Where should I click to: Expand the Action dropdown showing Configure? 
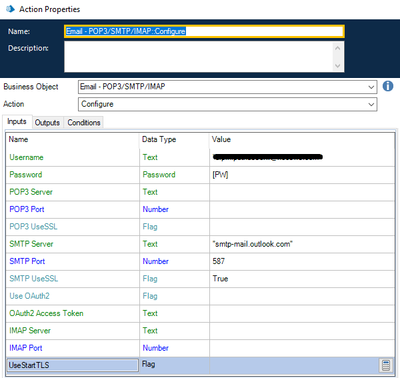[x=371, y=104]
